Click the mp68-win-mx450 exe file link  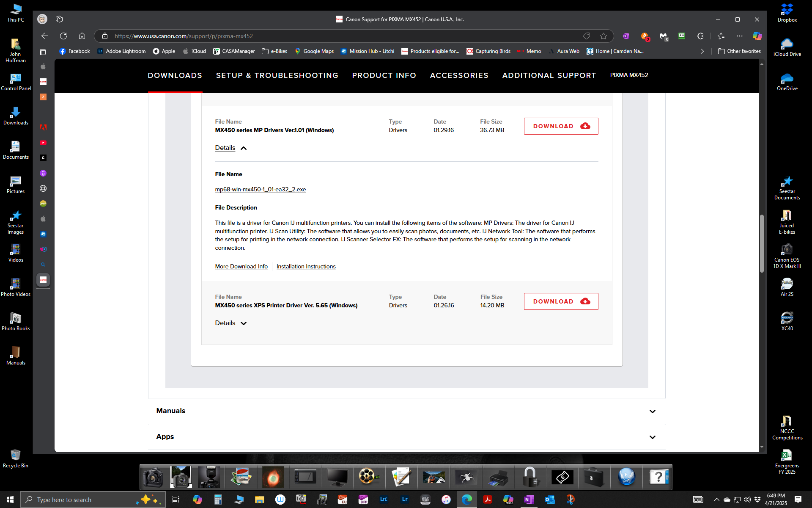tap(260, 189)
